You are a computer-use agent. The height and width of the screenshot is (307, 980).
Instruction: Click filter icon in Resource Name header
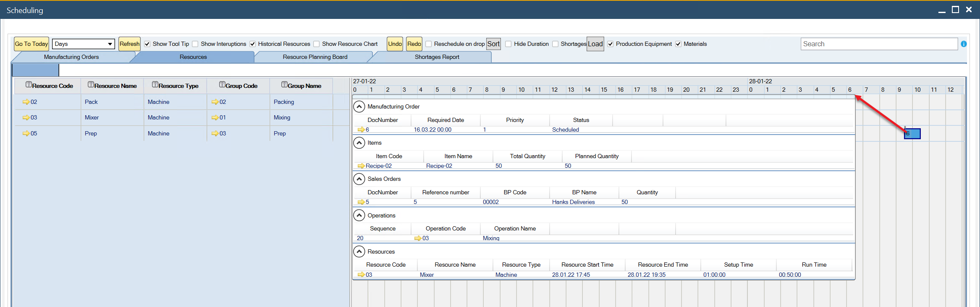[x=91, y=85]
